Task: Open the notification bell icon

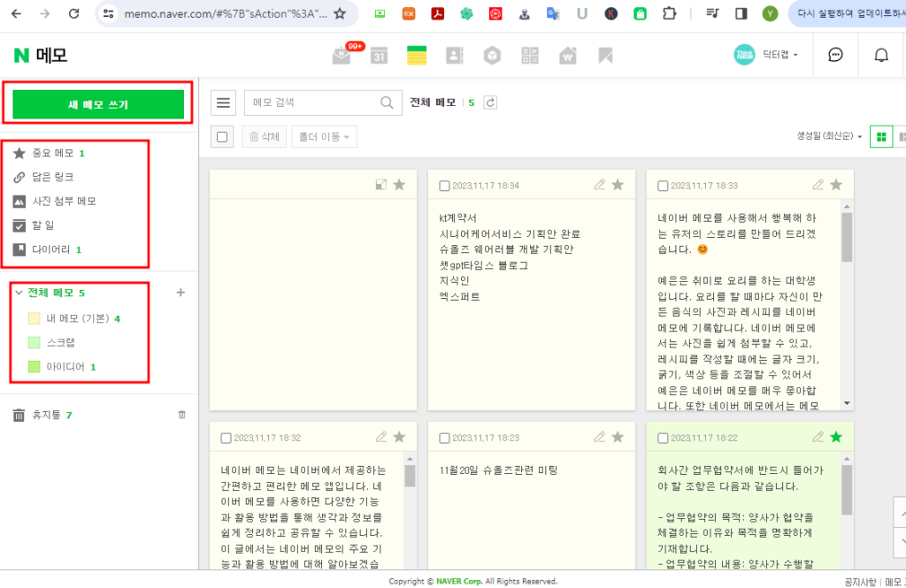Action: 881,55
